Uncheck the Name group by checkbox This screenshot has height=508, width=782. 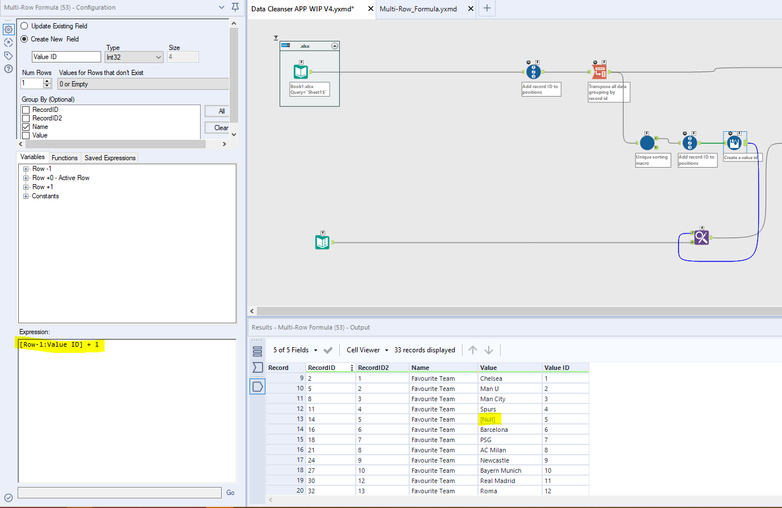(x=25, y=127)
